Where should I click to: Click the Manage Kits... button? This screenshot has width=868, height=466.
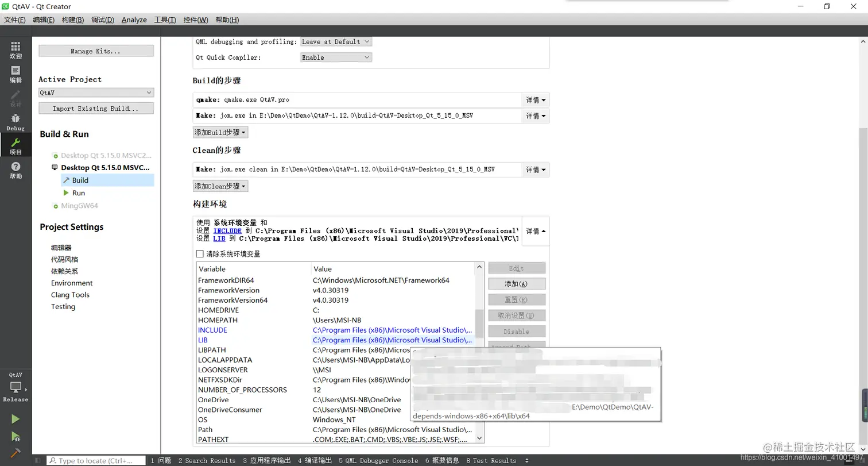[96, 51]
